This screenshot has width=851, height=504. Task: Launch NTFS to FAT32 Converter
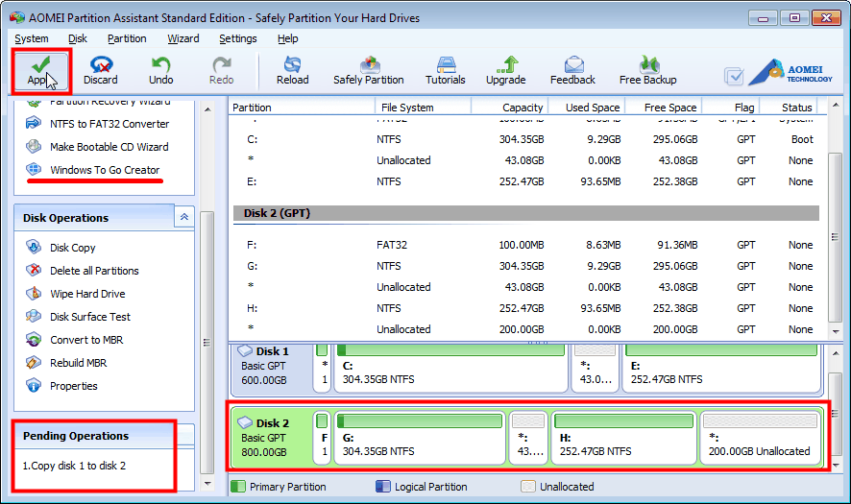point(98,124)
